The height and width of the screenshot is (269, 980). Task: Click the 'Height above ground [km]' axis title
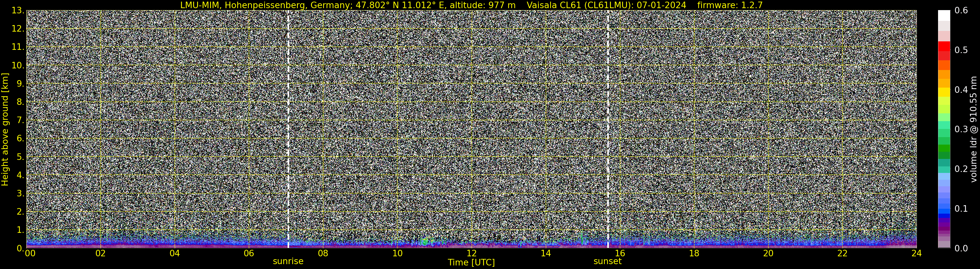click(x=5, y=130)
